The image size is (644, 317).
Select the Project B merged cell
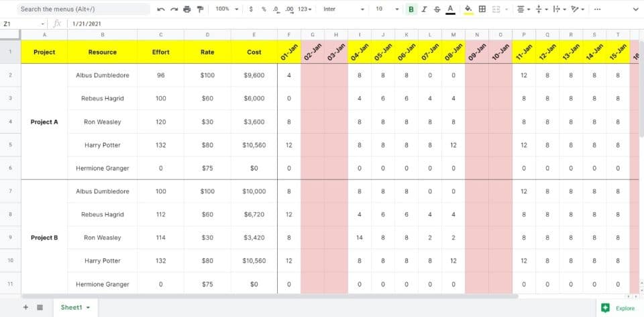[x=44, y=238]
